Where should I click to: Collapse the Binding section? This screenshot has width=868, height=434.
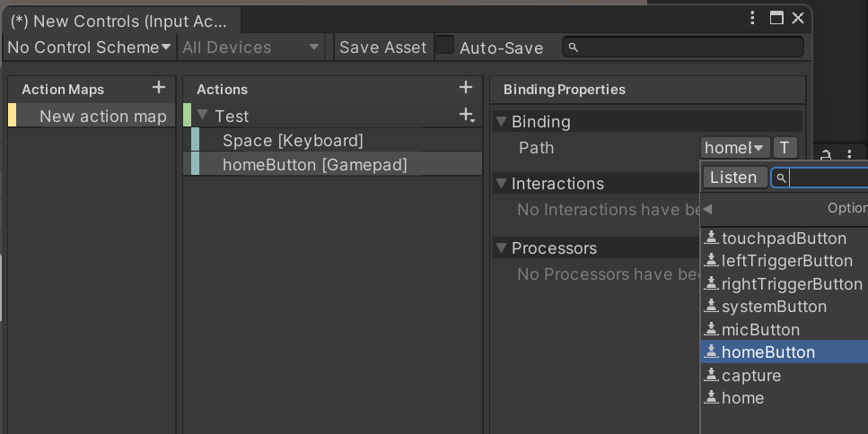point(500,122)
